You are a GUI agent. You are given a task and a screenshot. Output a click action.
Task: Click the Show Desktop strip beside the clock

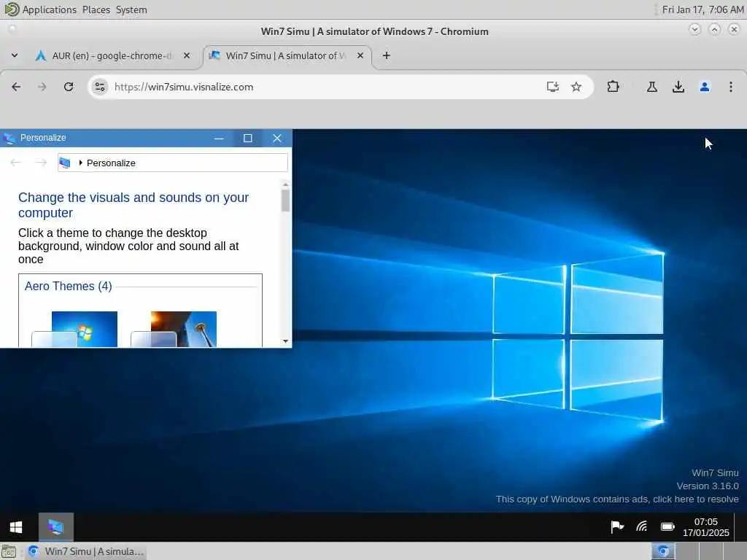coord(740,527)
